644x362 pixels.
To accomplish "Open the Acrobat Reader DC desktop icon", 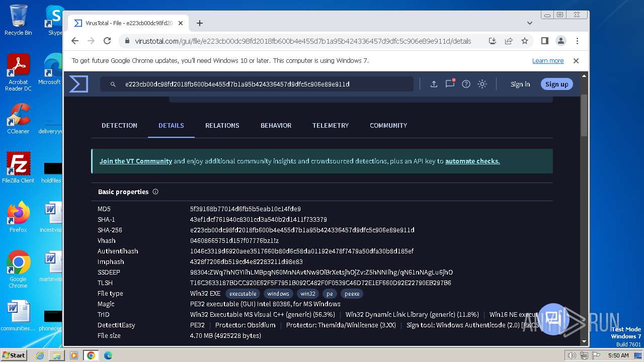I will point(18,73).
